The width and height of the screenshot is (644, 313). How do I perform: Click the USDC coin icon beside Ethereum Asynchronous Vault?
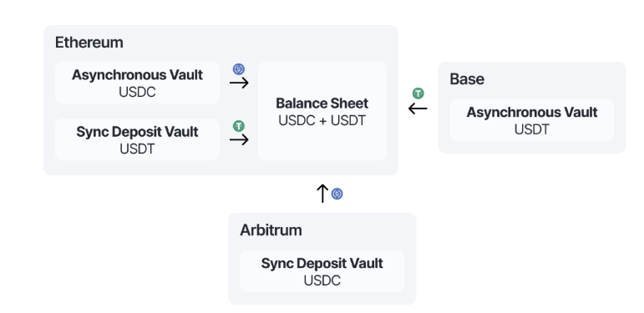(239, 69)
